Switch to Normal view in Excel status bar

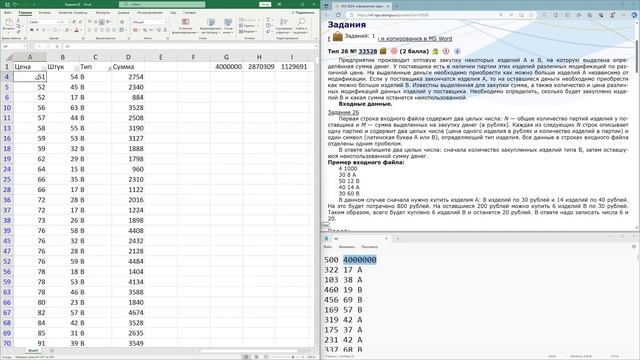(246, 357)
